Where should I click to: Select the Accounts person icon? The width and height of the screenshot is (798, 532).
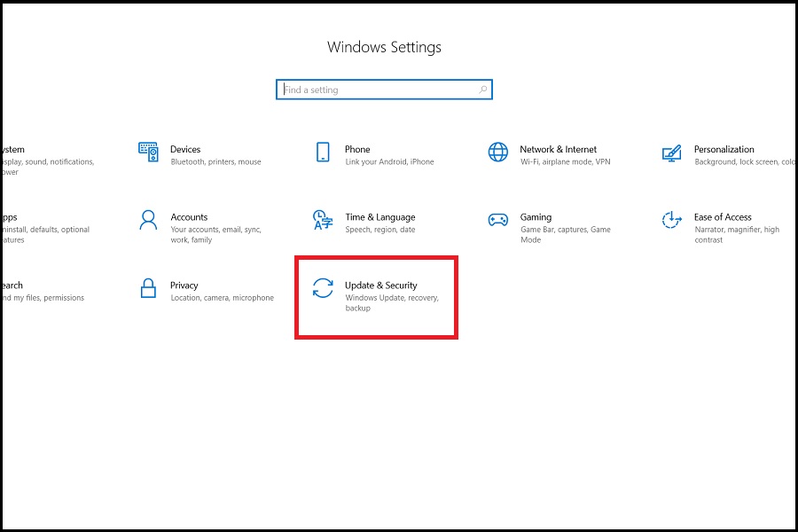(148, 220)
